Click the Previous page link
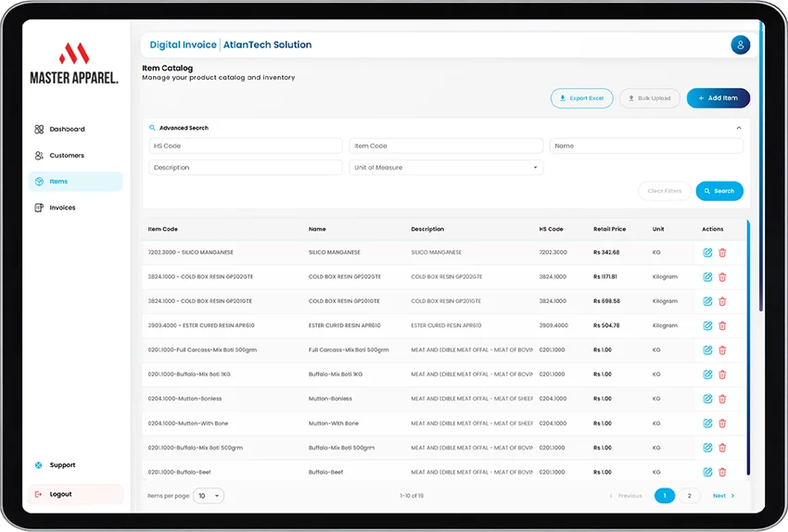The image size is (788, 532). (x=626, y=496)
